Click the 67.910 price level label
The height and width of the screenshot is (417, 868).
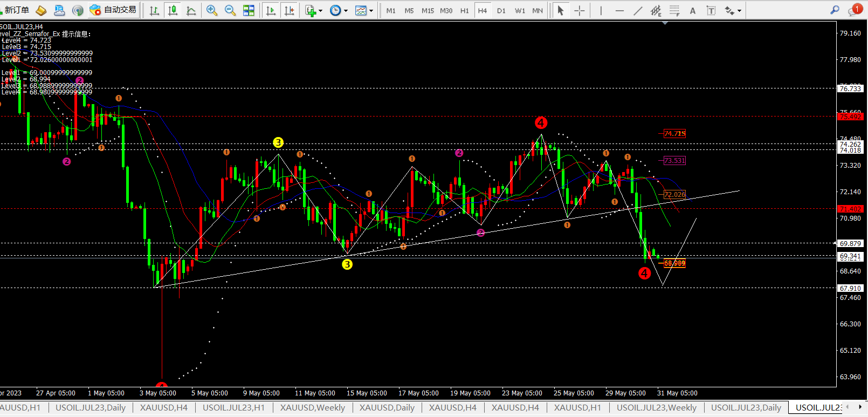tap(851, 288)
